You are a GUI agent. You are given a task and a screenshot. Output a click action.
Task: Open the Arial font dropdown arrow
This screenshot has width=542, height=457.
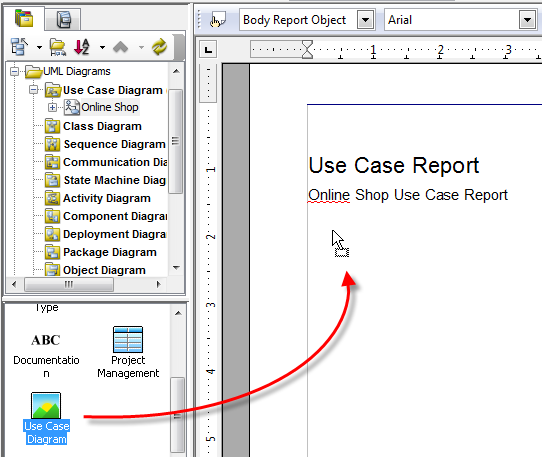(x=527, y=20)
